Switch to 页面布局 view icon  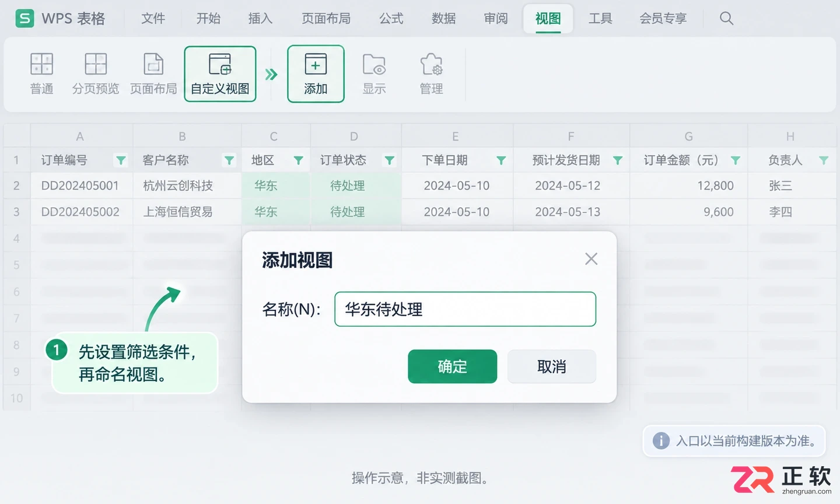click(x=153, y=64)
